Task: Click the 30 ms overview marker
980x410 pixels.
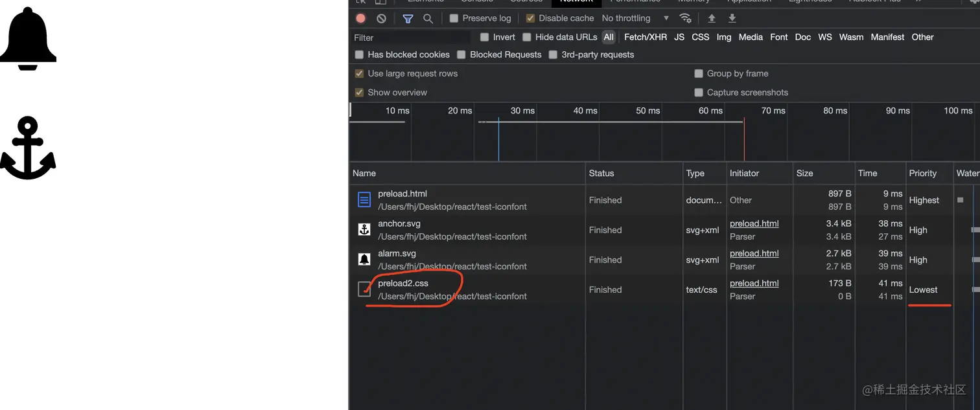Action: (522, 111)
